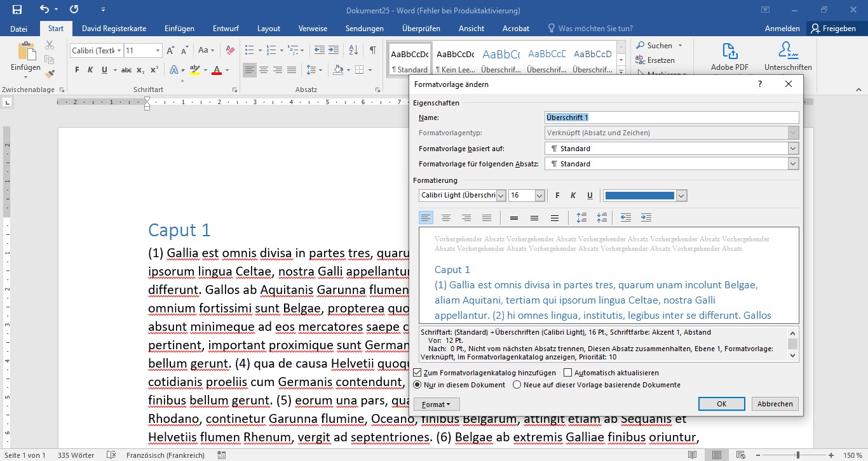The height and width of the screenshot is (461, 868).
Task: Show paragraph marks with the pilcrow icon
Action: click(x=373, y=50)
